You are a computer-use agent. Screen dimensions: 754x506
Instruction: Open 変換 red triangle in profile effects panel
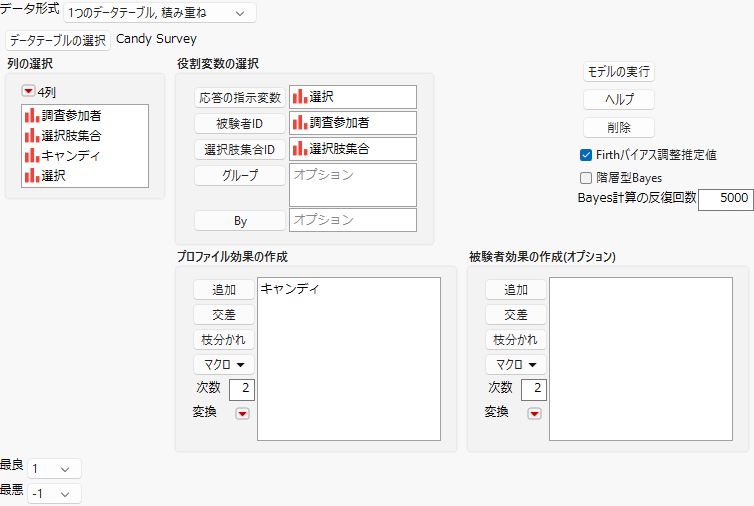[x=242, y=414]
